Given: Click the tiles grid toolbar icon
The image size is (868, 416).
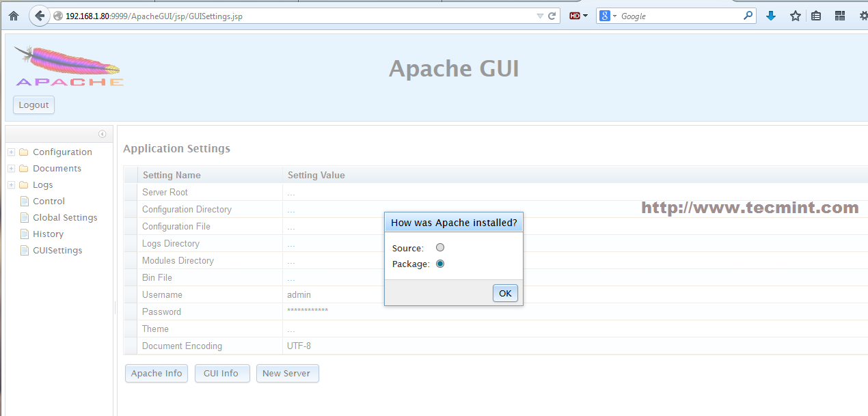Looking at the screenshot, I should 840,16.
